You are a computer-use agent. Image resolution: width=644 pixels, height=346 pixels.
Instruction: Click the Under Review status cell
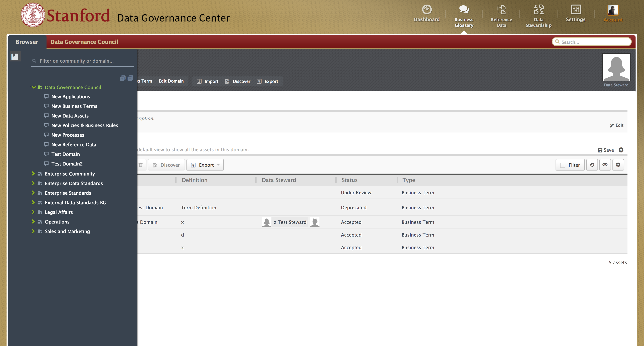(x=356, y=192)
